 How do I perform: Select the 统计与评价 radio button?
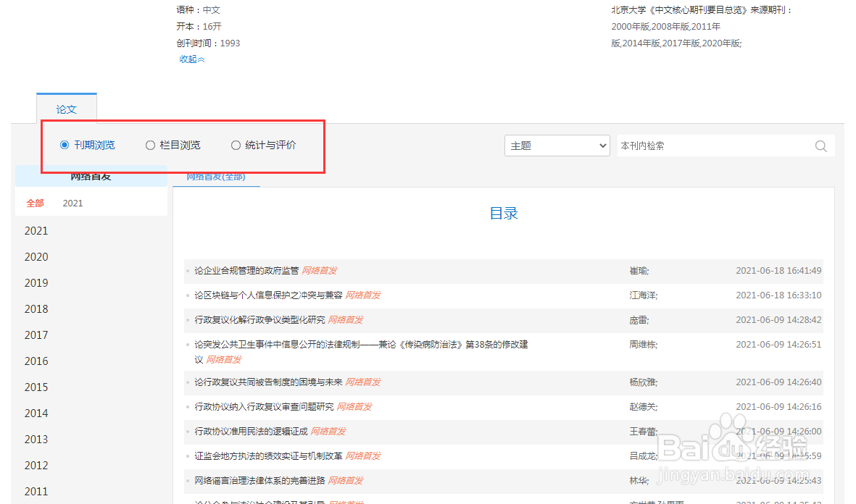click(236, 145)
